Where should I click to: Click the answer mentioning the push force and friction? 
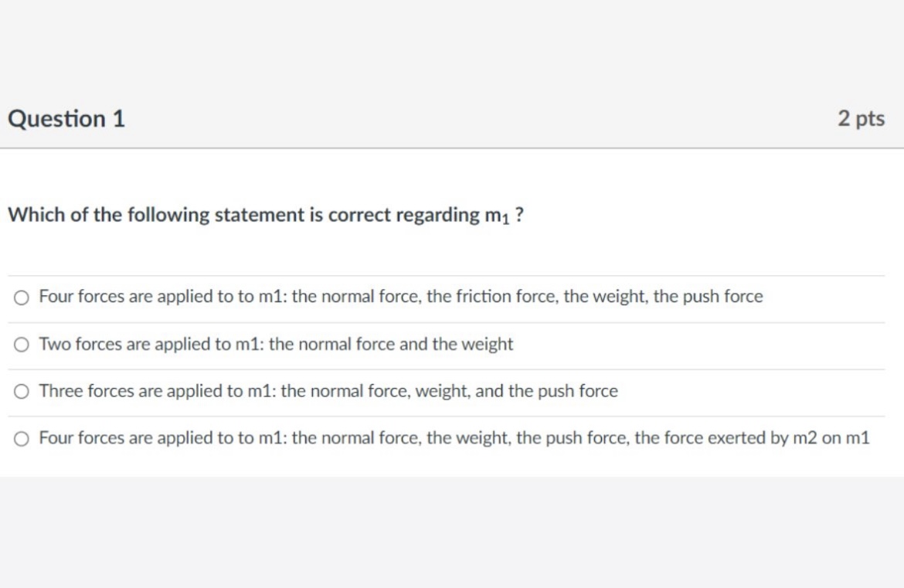point(400,296)
